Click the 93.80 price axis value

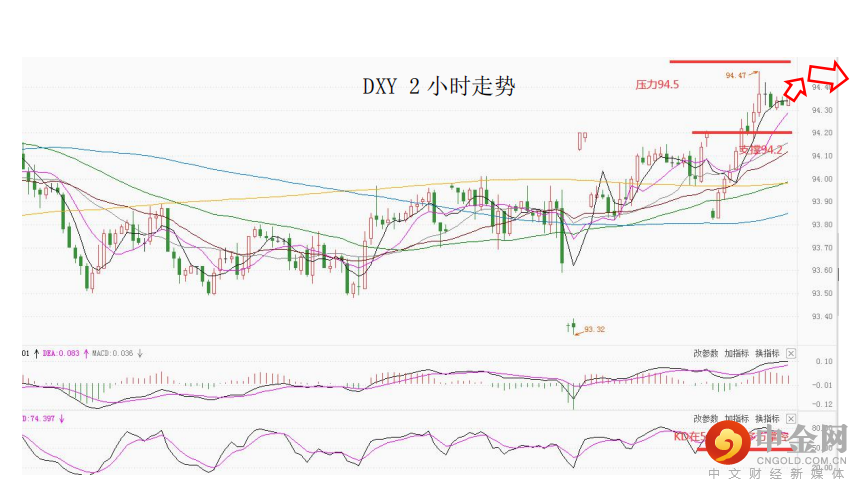pos(822,225)
